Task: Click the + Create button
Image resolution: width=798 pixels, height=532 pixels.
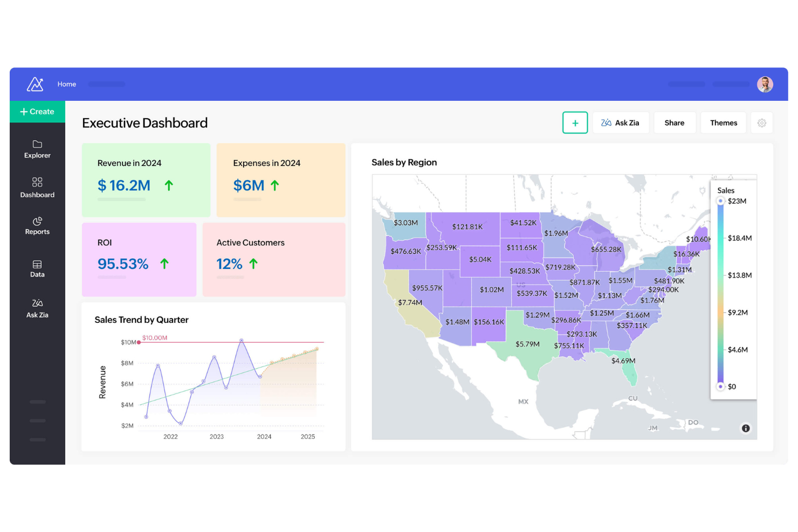Action: coord(37,112)
